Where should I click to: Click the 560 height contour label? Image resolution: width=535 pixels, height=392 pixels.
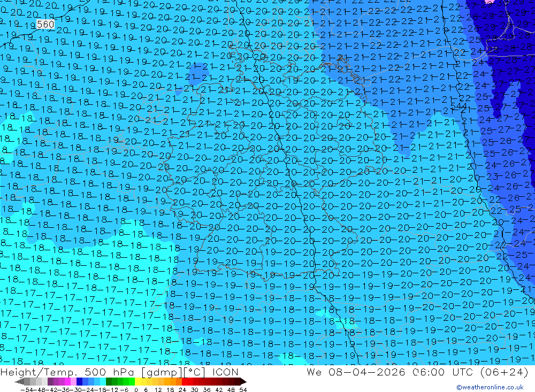pos(45,24)
